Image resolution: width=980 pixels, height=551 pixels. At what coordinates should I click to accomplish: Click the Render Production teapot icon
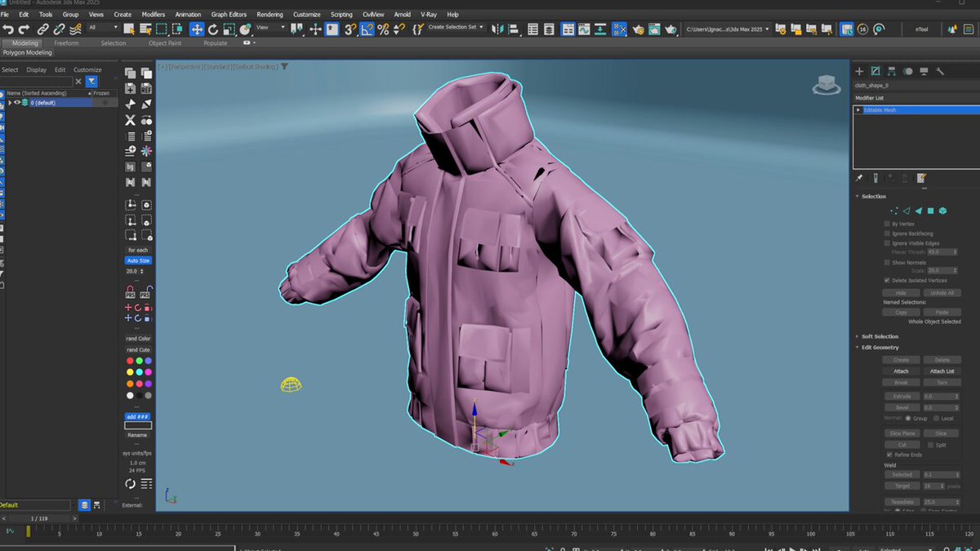[671, 29]
